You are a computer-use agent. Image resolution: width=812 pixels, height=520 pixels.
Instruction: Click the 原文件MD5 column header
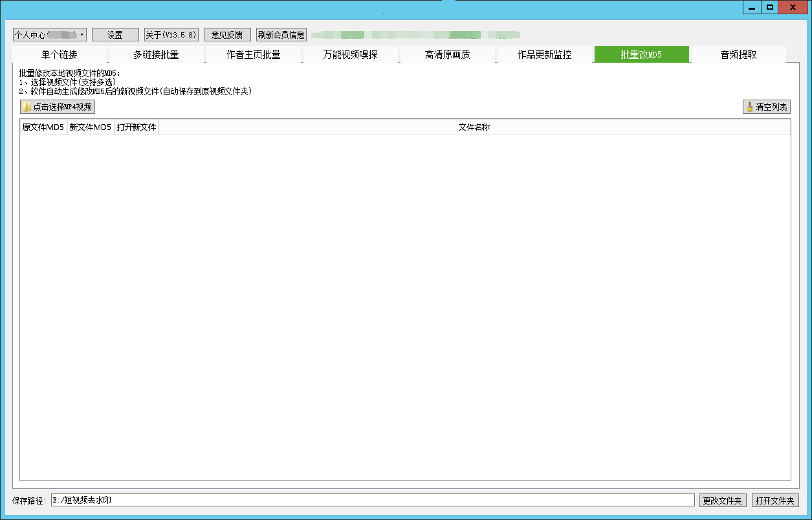(43, 127)
